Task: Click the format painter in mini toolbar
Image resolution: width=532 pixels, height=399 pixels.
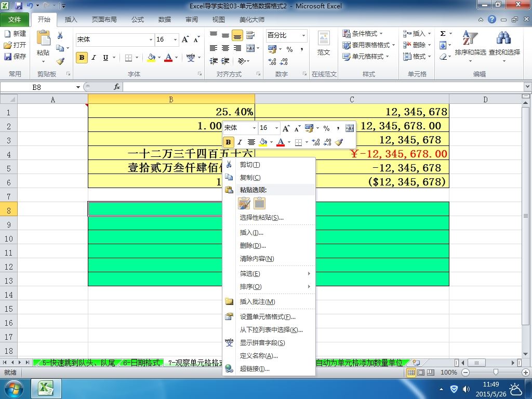Action: pos(339,142)
